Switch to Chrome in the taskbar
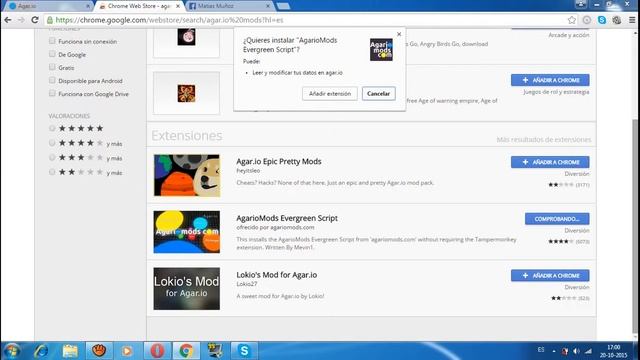The width and height of the screenshot is (640, 360). [186, 351]
